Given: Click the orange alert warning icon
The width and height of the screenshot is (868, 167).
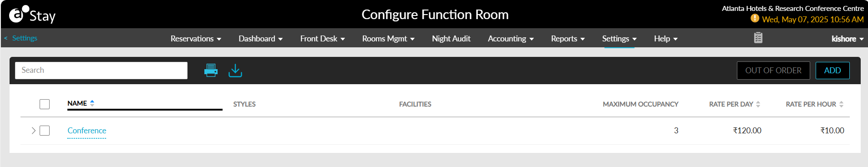Looking at the screenshot, I should tap(755, 18).
